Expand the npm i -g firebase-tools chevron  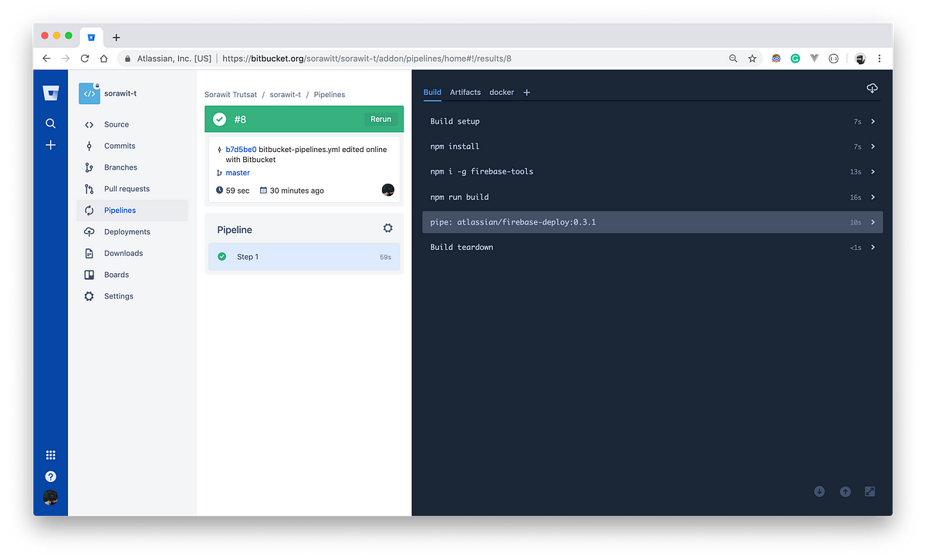pyautogui.click(x=873, y=172)
